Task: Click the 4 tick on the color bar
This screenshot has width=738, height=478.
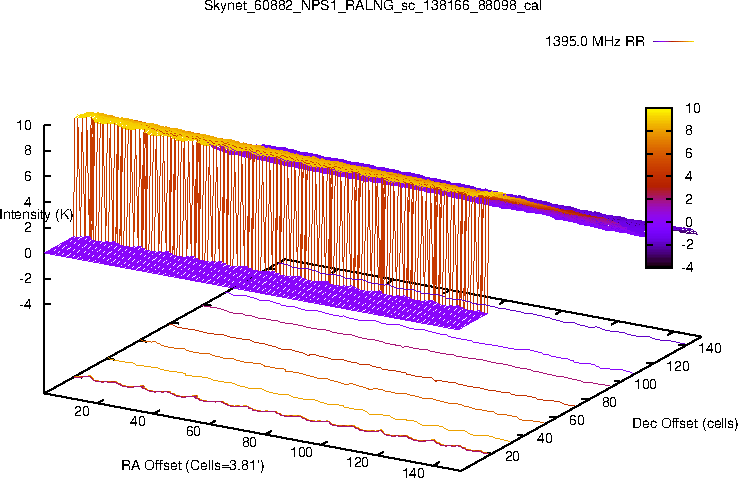Action: [689, 176]
